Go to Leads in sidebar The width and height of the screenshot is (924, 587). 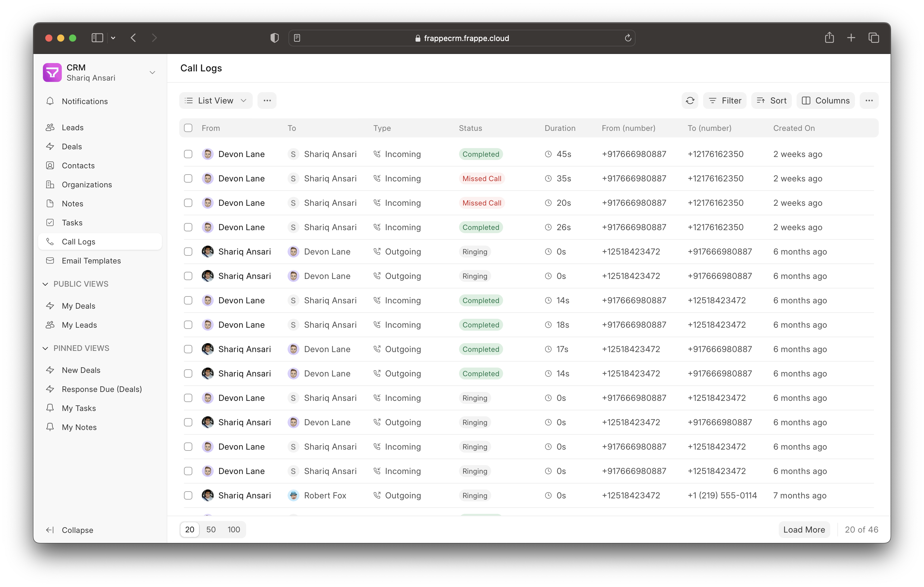(73, 127)
